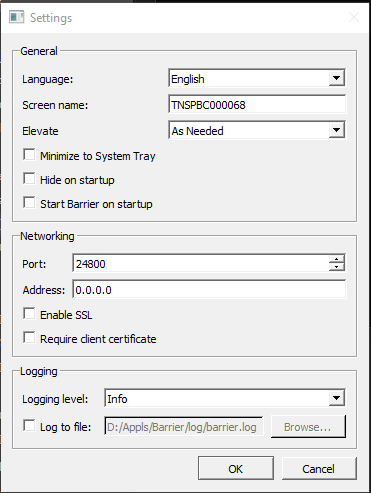Decrease the port with the down arrow
The width and height of the screenshot is (371, 493).
337,267
